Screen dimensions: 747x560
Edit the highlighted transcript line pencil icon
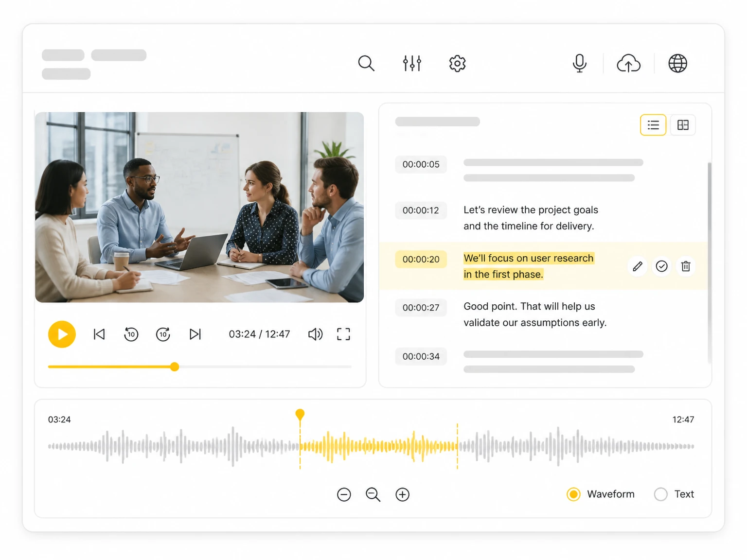(637, 266)
